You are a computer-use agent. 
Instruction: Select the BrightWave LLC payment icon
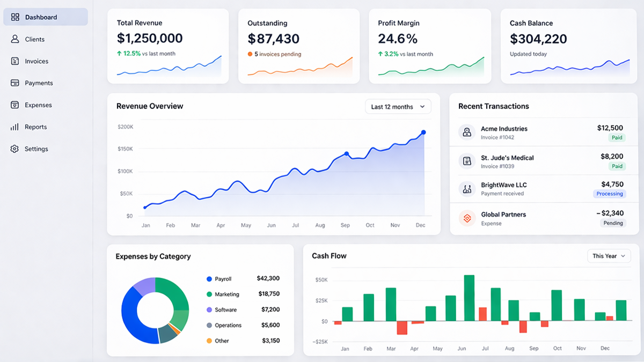click(467, 189)
